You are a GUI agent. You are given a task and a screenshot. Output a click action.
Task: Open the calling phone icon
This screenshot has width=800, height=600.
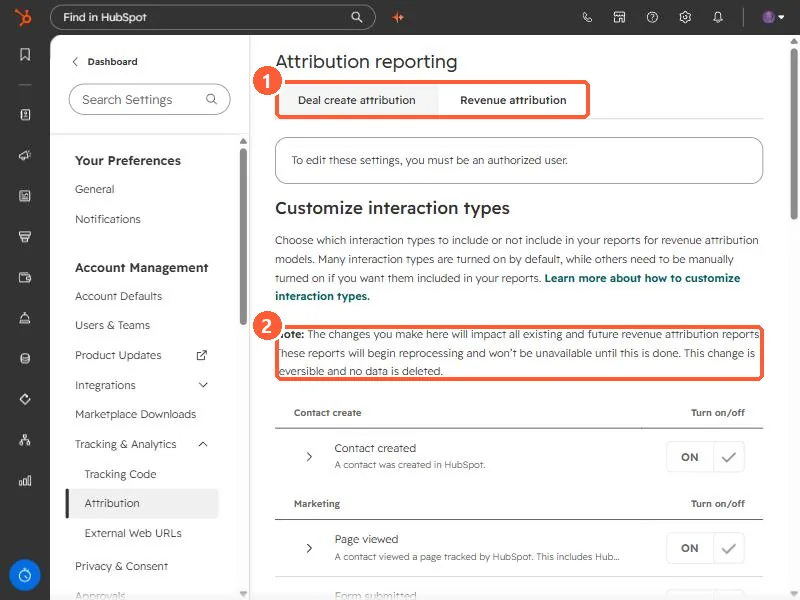[x=587, y=17]
